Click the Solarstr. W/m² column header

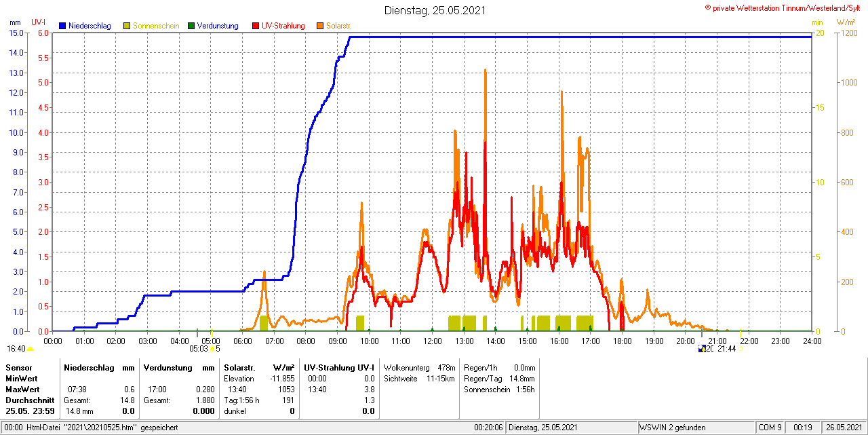[x=259, y=367]
